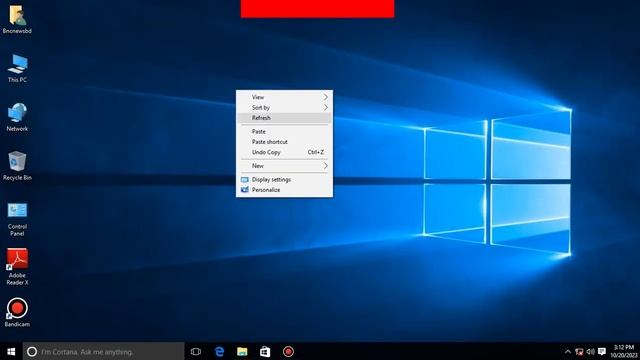The height and width of the screenshot is (360, 640).
Task: Open Personalize from context menu
Action: coord(284,190)
